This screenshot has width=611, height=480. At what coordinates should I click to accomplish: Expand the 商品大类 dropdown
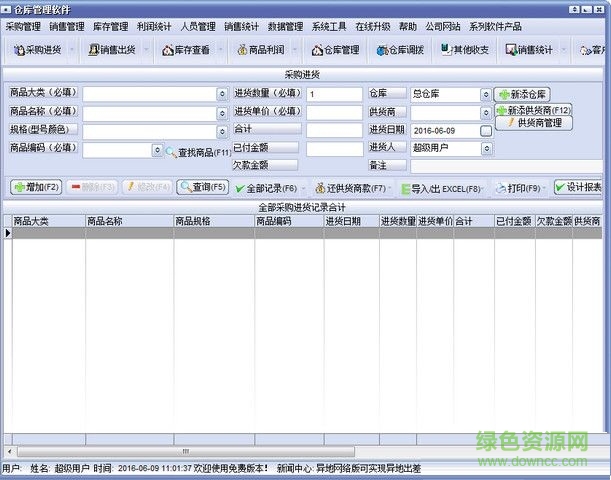(x=222, y=94)
